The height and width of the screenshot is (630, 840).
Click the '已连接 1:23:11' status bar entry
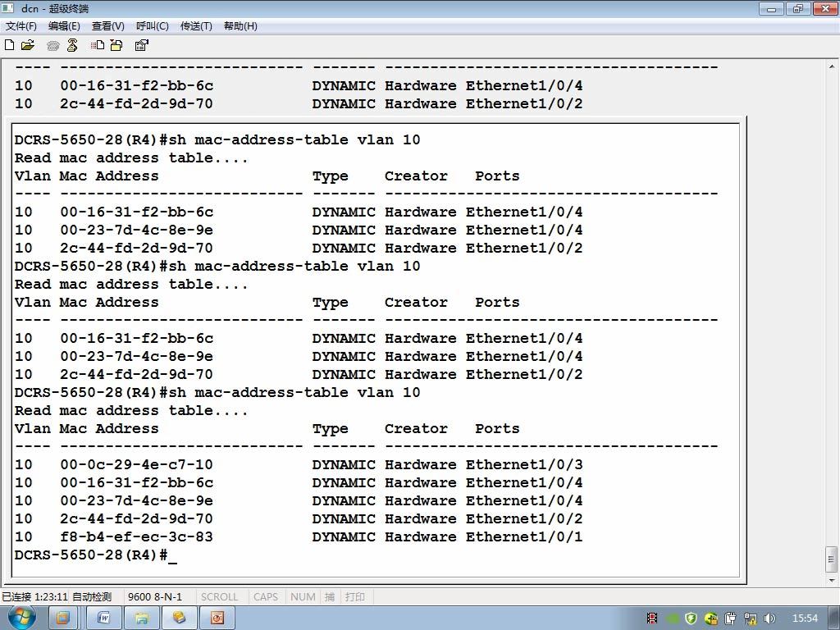(x=34, y=596)
